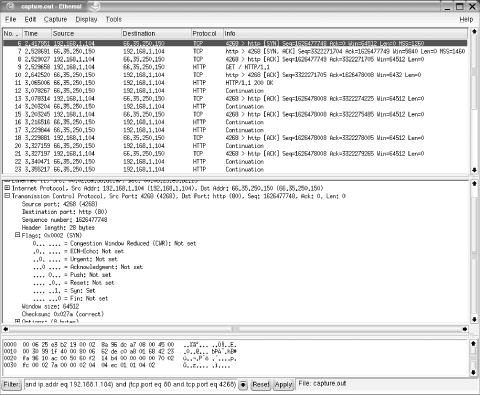Select packet 6 SYN row
481x395 pixels.
coord(235,43)
